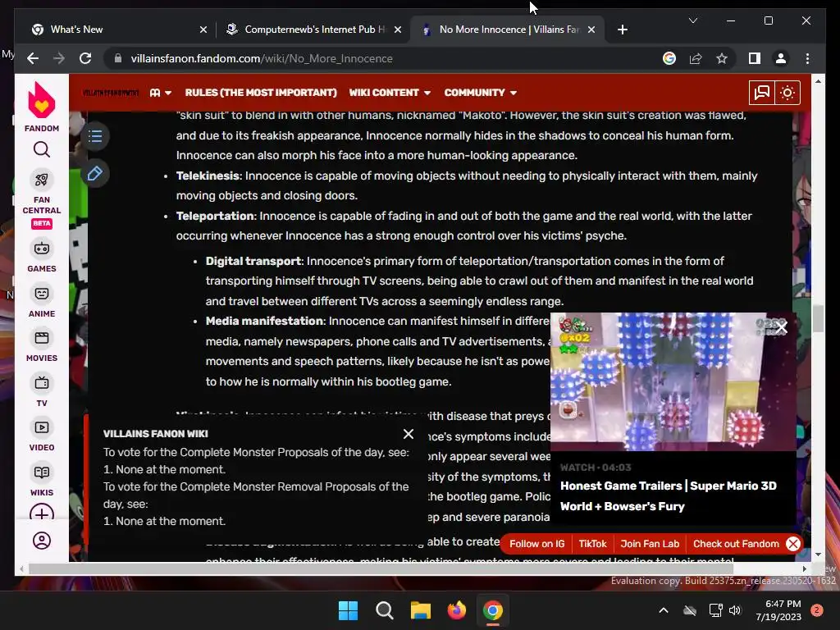Open the Games section in sidebar

tap(42, 257)
